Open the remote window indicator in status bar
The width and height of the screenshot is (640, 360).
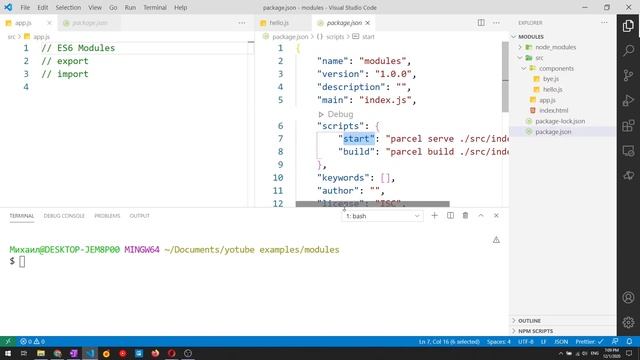pos(8,341)
